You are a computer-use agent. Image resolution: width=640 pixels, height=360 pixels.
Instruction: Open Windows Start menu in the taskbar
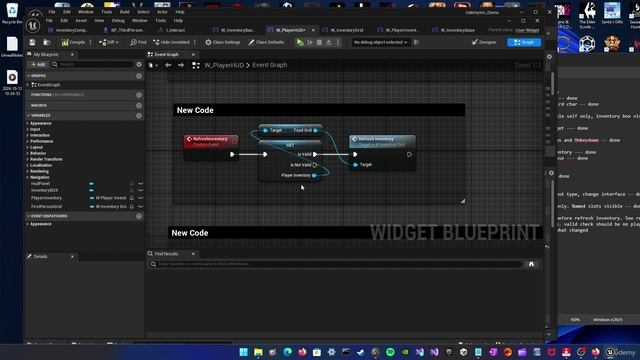[244, 352]
